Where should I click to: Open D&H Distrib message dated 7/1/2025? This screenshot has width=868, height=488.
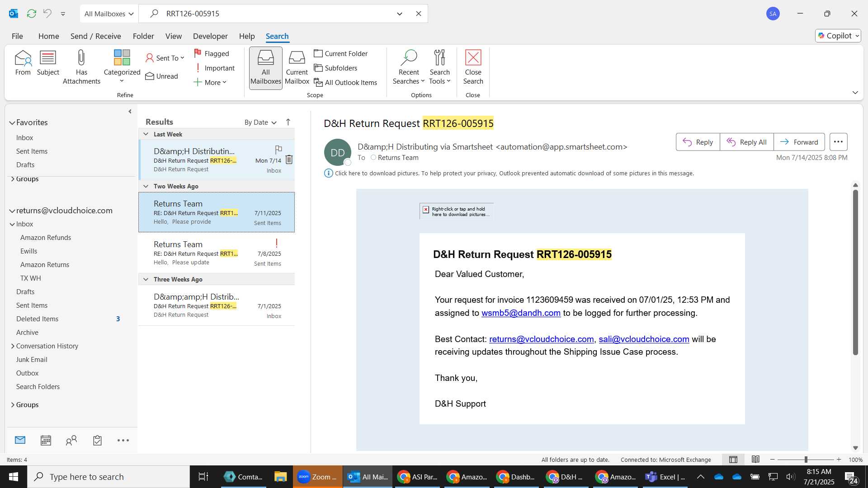pyautogui.click(x=217, y=305)
